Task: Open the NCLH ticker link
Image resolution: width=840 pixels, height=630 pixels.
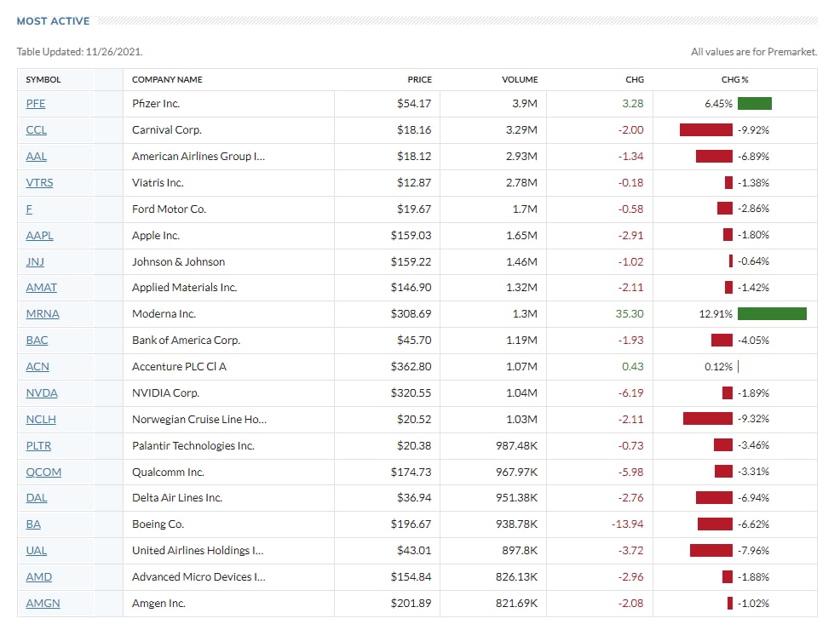Action: click(41, 419)
